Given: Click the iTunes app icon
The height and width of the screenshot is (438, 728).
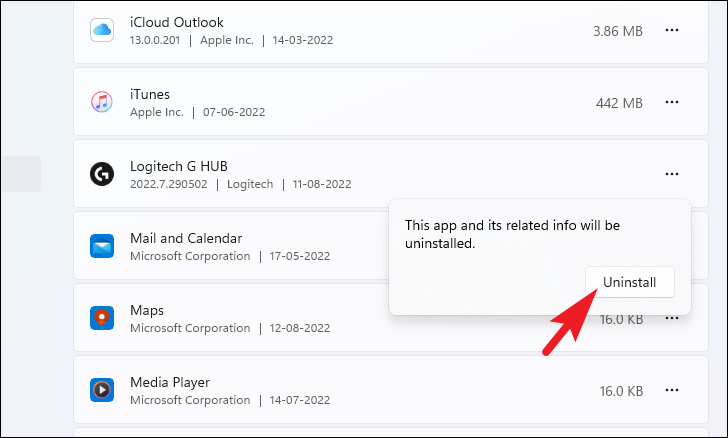Looking at the screenshot, I should coord(102,102).
